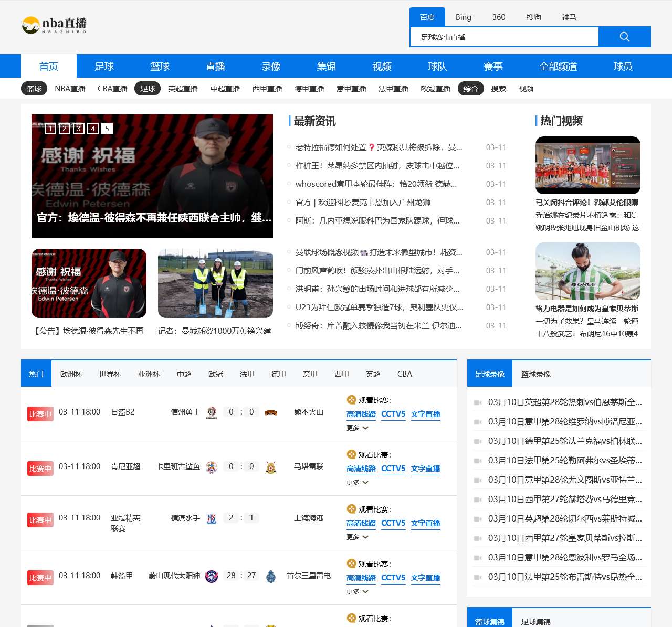Read news 洪明甫：孙兴慜的出场时间

377,289
